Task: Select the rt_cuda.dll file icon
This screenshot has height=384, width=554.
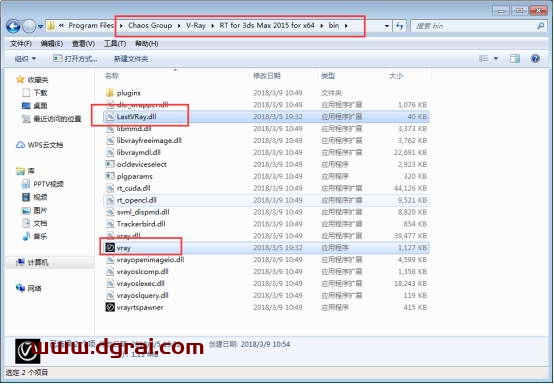Action: pos(110,188)
